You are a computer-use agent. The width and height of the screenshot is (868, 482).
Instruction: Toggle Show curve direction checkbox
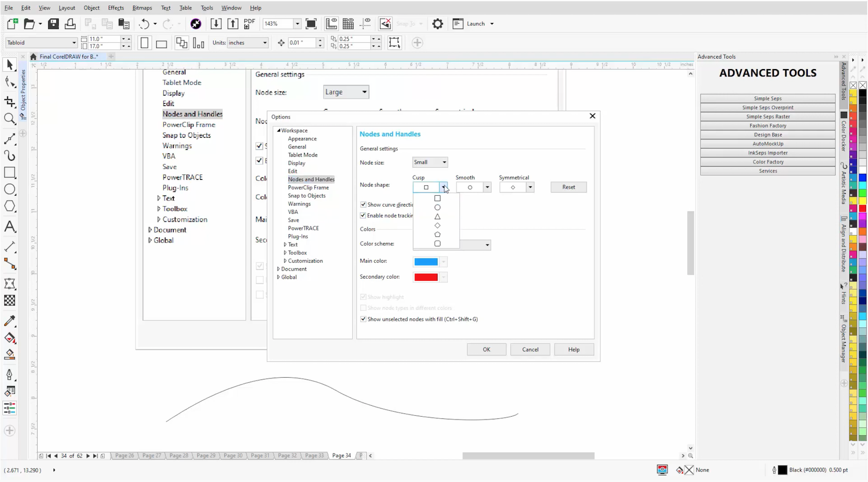click(363, 205)
